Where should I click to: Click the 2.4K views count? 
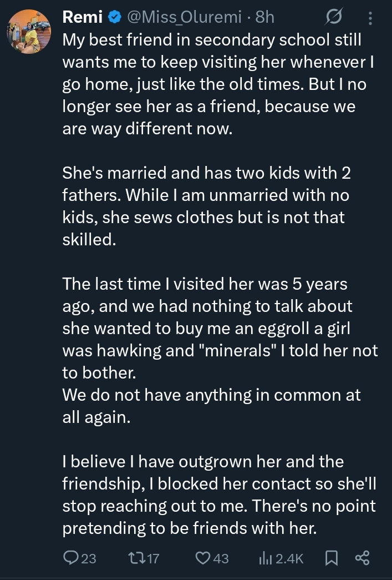pyautogui.click(x=289, y=558)
